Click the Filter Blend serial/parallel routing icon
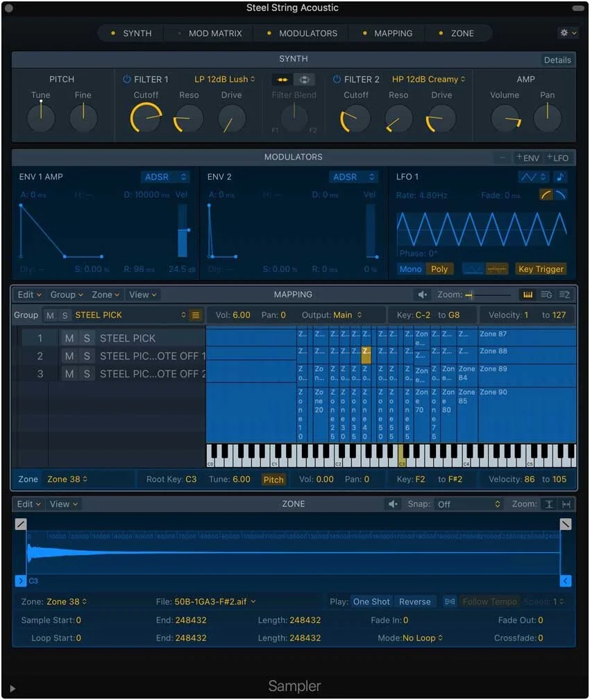 [x=304, y=78]
